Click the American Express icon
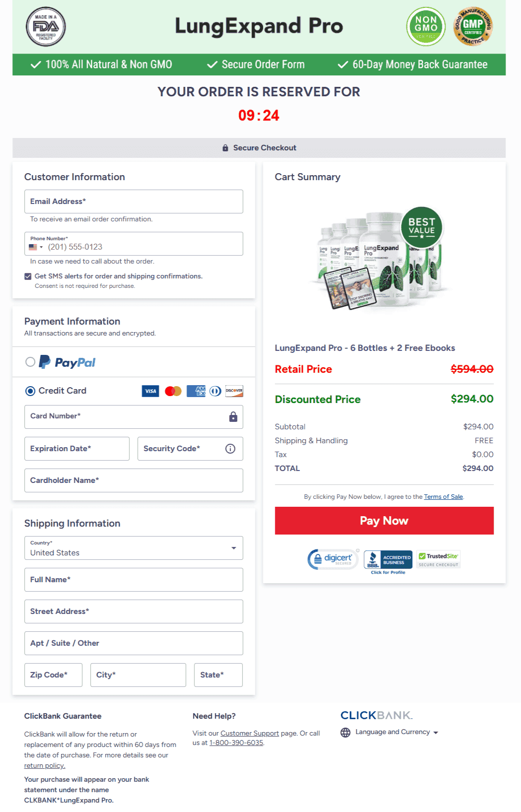 (x=195, y=391)
